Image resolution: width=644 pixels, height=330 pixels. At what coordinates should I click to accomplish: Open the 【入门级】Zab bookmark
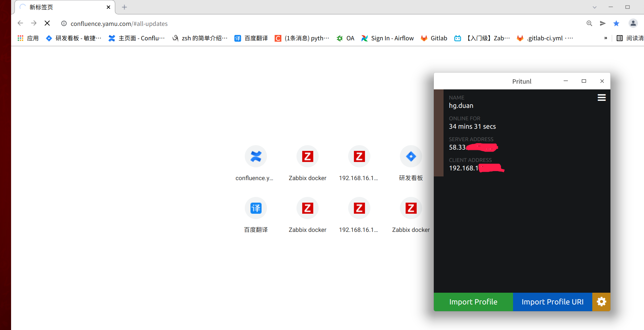click(482, 38)
